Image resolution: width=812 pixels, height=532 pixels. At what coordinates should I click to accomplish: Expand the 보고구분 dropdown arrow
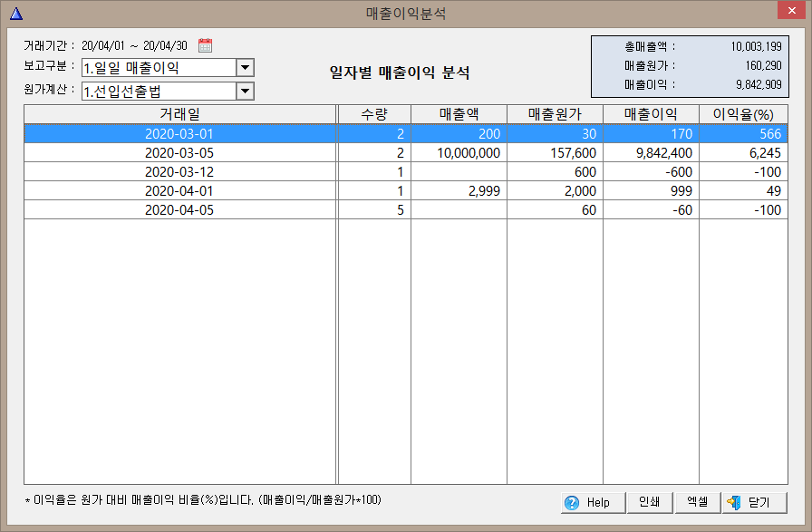point(245,68)
